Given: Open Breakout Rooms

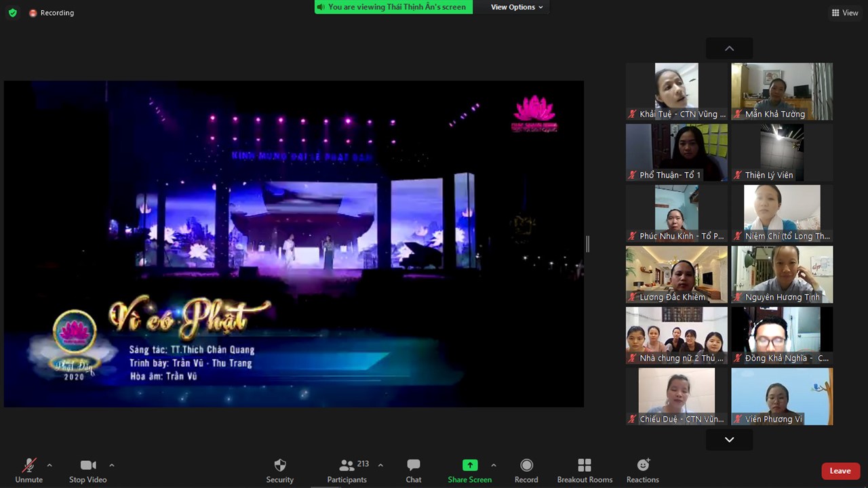Looking at the screenshot, I should 585,470.
